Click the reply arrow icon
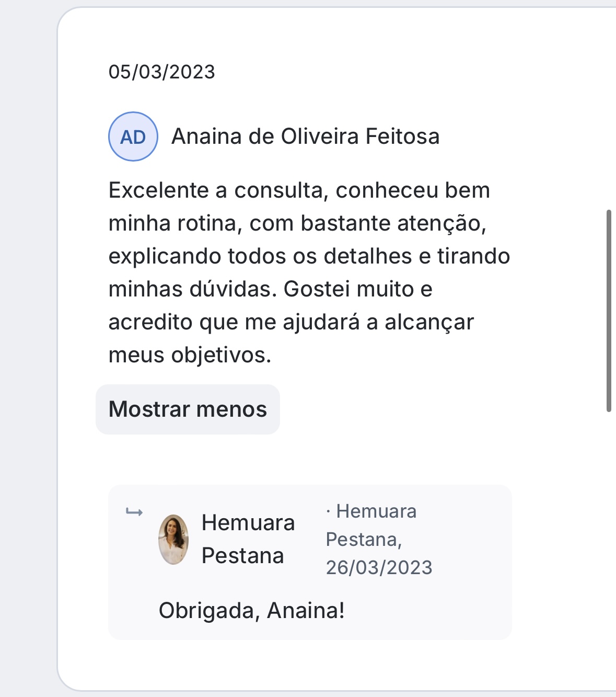616x697 pixels. (x=134, y=512)
